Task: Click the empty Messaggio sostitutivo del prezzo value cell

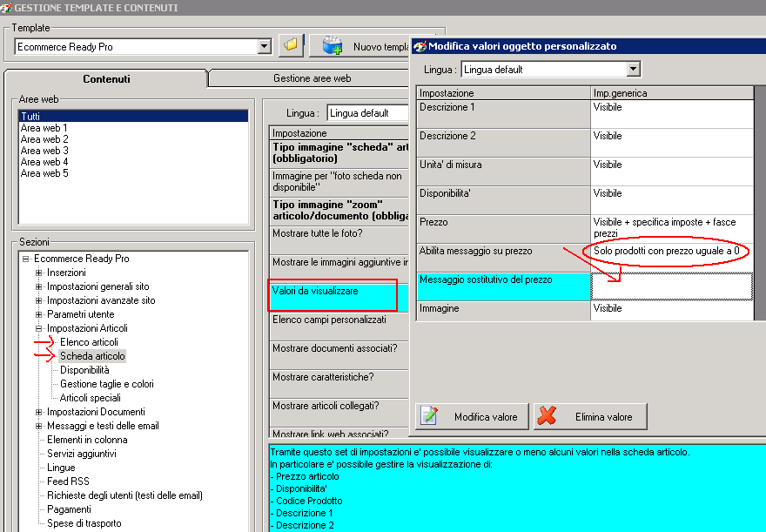Action: point(672,286)
